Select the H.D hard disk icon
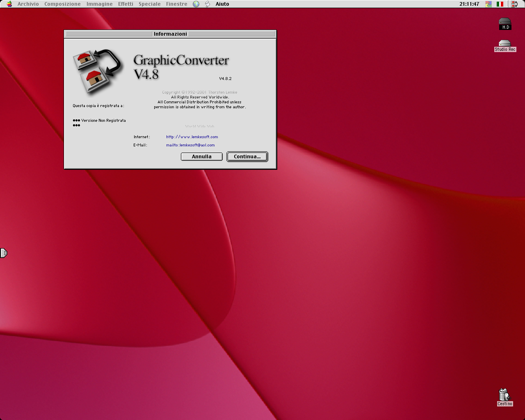525x420 pixels. pyautogui.click(x=505, y=24)
